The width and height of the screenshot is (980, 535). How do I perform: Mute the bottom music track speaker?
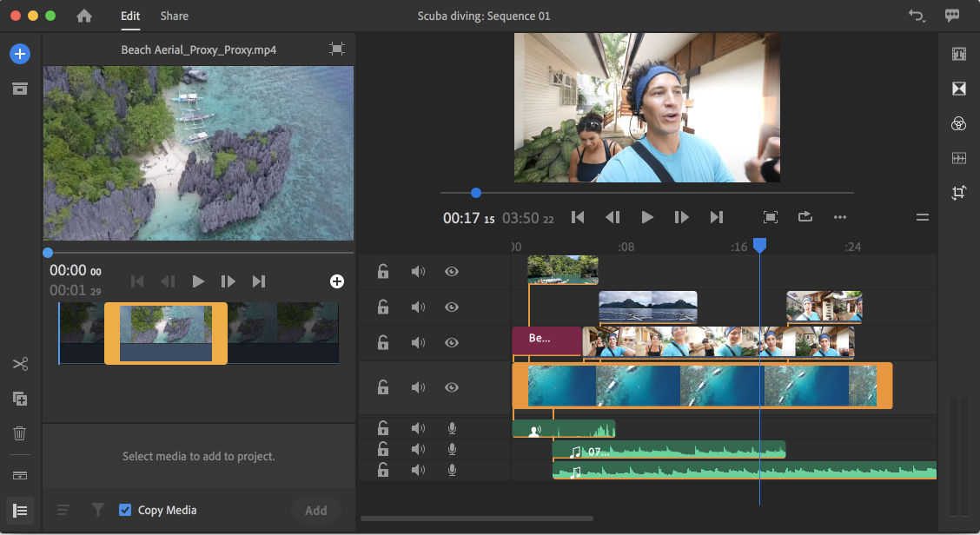point(418,469)
